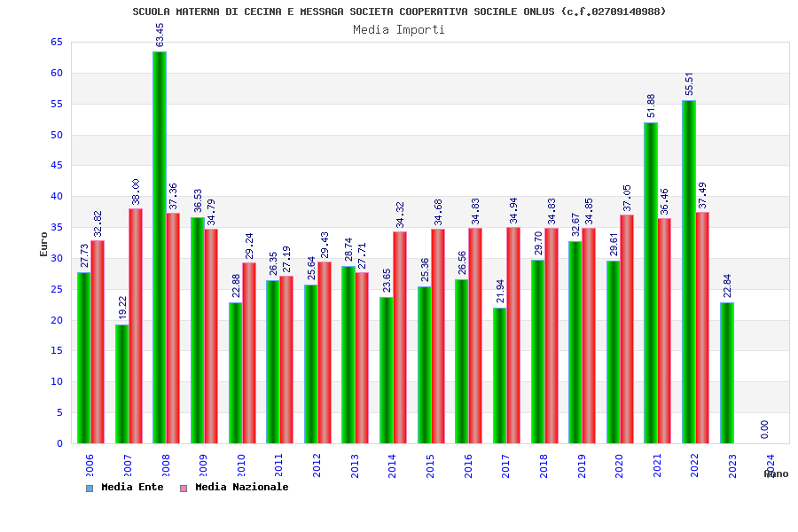798x532 pixels.
Task: Click the green 2022 bar labeled 55.51
Action: pos(689,272)
